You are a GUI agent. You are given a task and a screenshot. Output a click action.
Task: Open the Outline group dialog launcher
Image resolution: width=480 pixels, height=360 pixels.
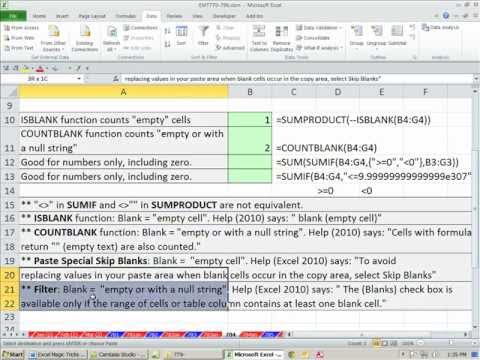[x=414, y=58]
